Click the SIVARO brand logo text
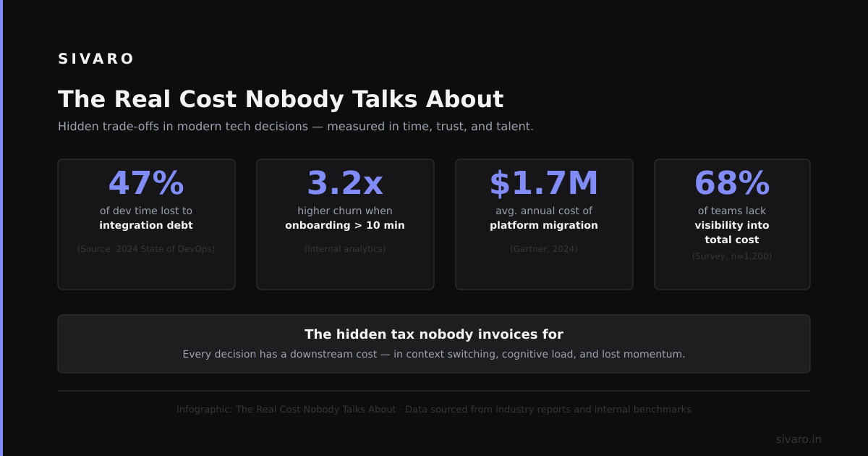 pos(95,59)
